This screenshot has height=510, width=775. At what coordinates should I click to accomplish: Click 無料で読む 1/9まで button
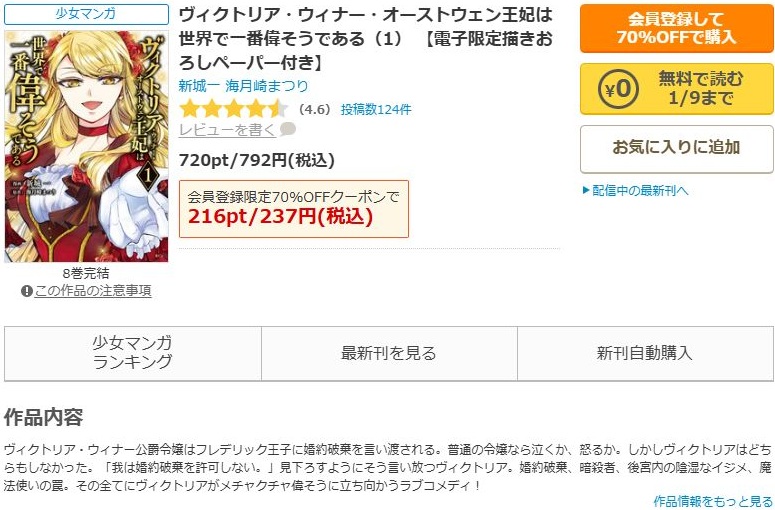click(677, 89)
